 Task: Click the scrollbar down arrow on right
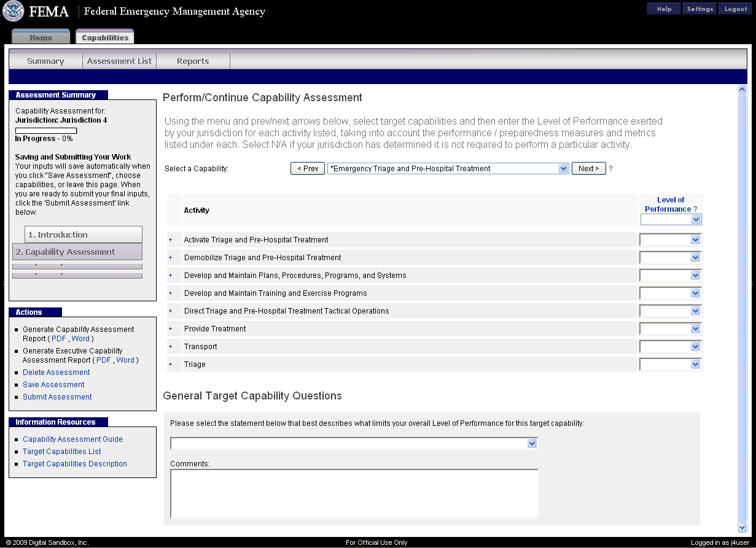tap(742, 528)
